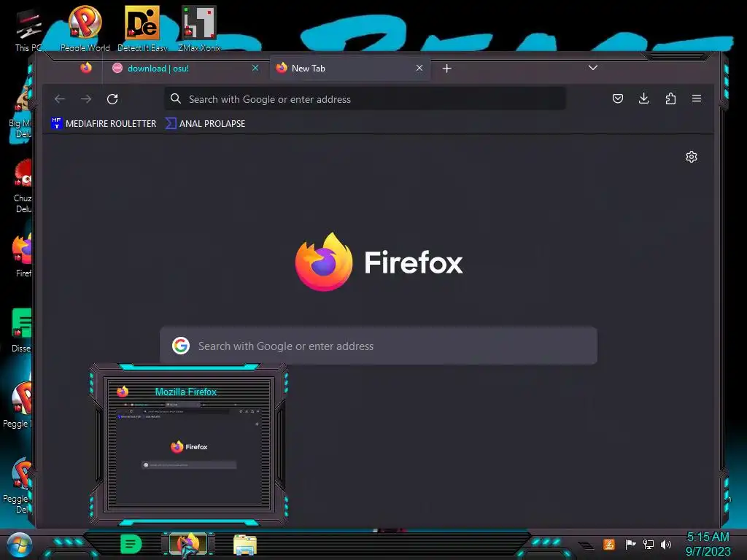
Task: Select the Mozilla Firefox taskbar preview thumbnail
Action: point(189,444)
